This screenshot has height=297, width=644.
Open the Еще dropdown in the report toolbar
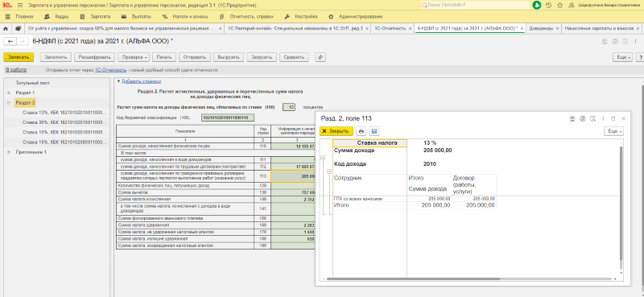pyautogui.click(x=622, y=57)
